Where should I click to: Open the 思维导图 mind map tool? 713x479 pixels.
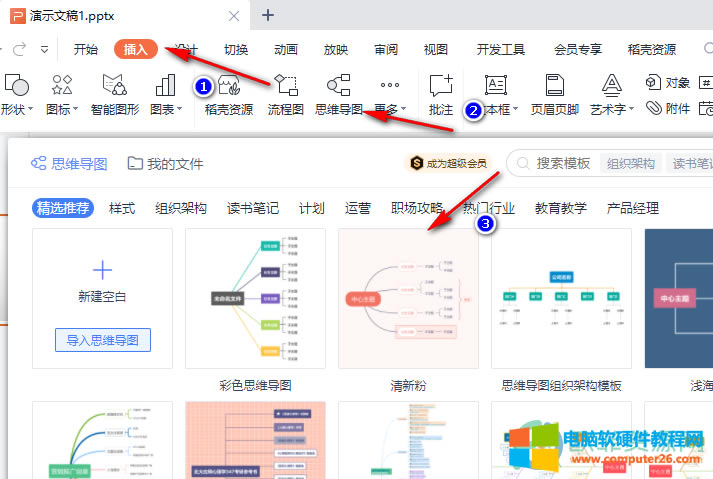coord(338,94)
